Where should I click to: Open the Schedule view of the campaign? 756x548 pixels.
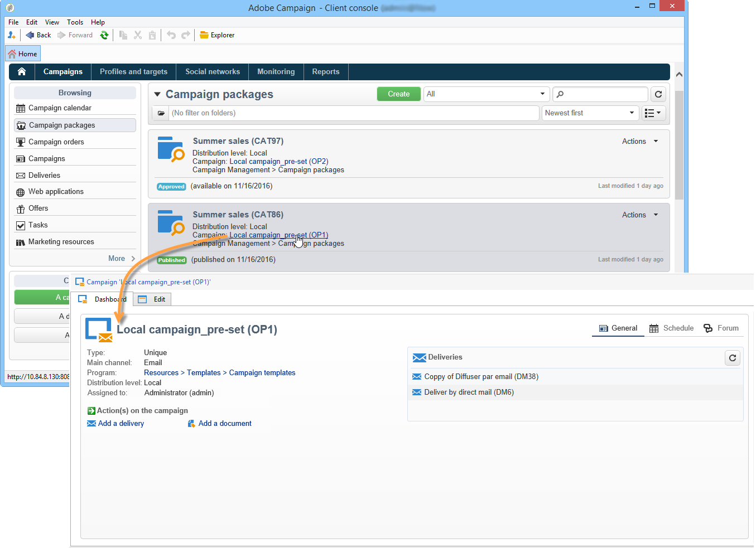pyautogui.click(x=672, y=328)
